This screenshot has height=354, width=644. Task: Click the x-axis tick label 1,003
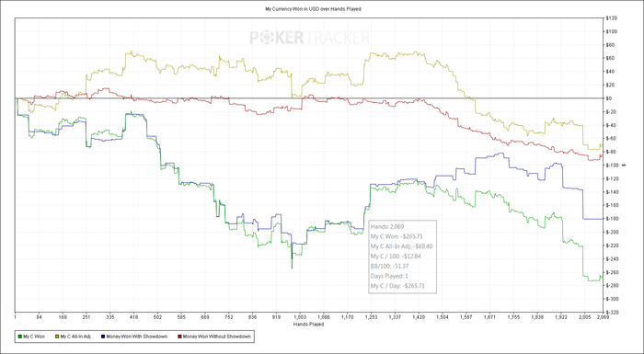[300, 317]
